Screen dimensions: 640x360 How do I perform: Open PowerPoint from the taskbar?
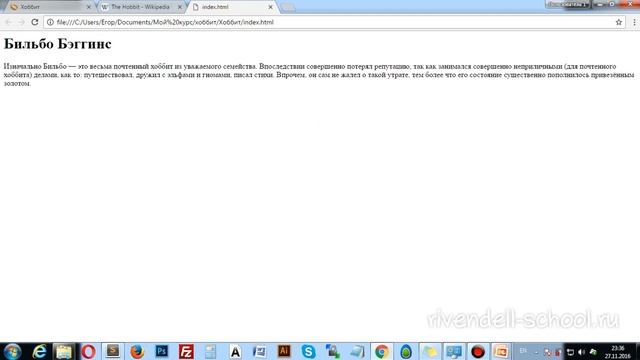501,351
